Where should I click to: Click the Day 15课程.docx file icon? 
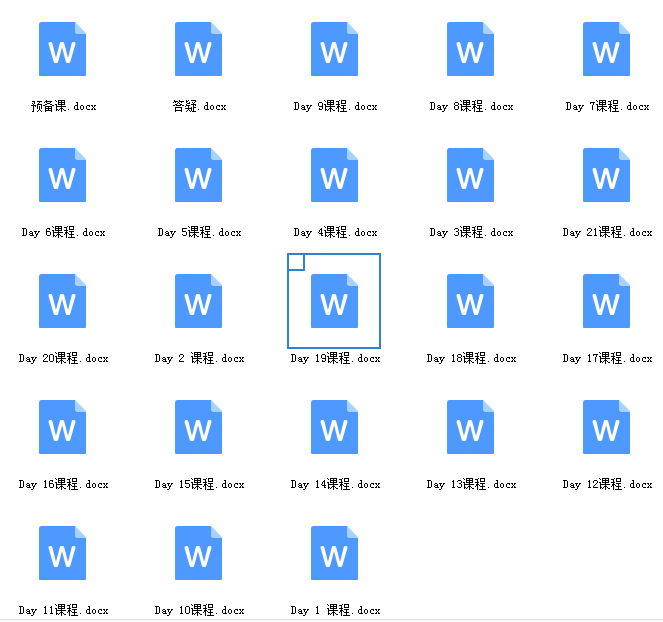point(199,427)
